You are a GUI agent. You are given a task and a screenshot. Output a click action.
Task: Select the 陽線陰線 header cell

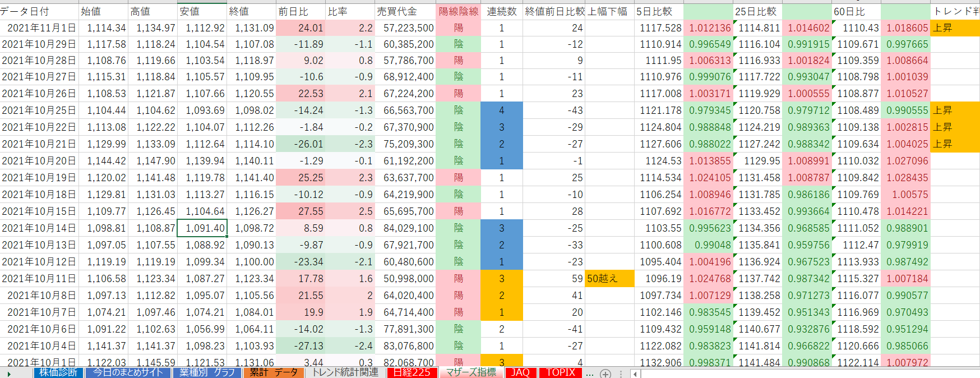point(458,11)
